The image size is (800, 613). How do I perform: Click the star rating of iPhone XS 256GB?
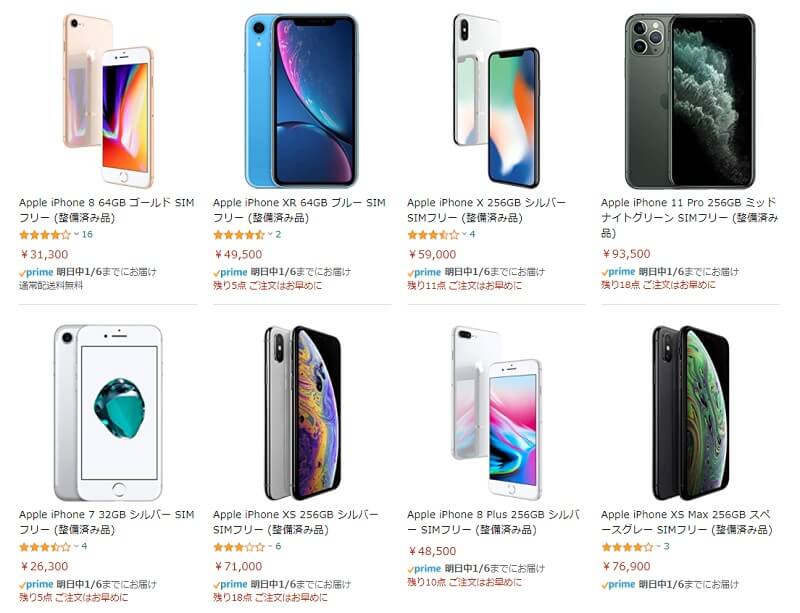[239, 547]
